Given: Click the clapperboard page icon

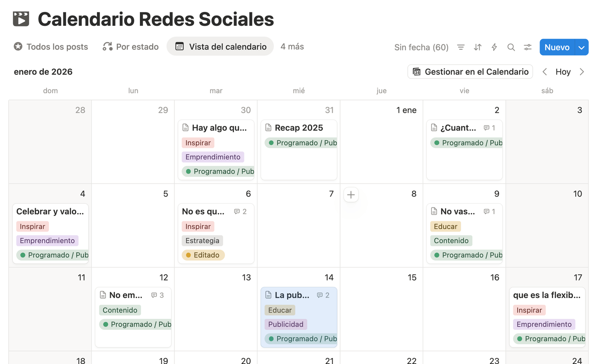Looking at the screenshot, I should pyautogui.click(x=21, y=19).
